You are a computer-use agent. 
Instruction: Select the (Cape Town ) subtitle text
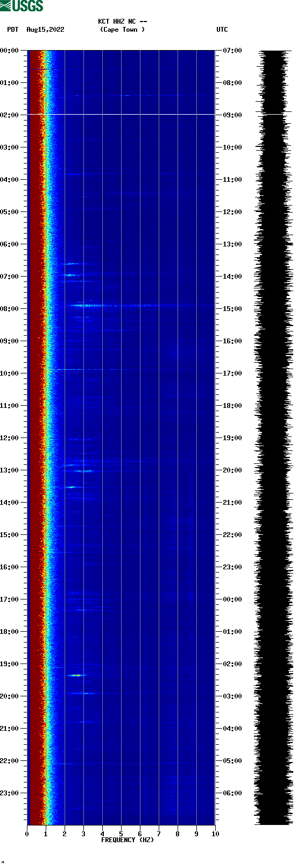(123, 30)
